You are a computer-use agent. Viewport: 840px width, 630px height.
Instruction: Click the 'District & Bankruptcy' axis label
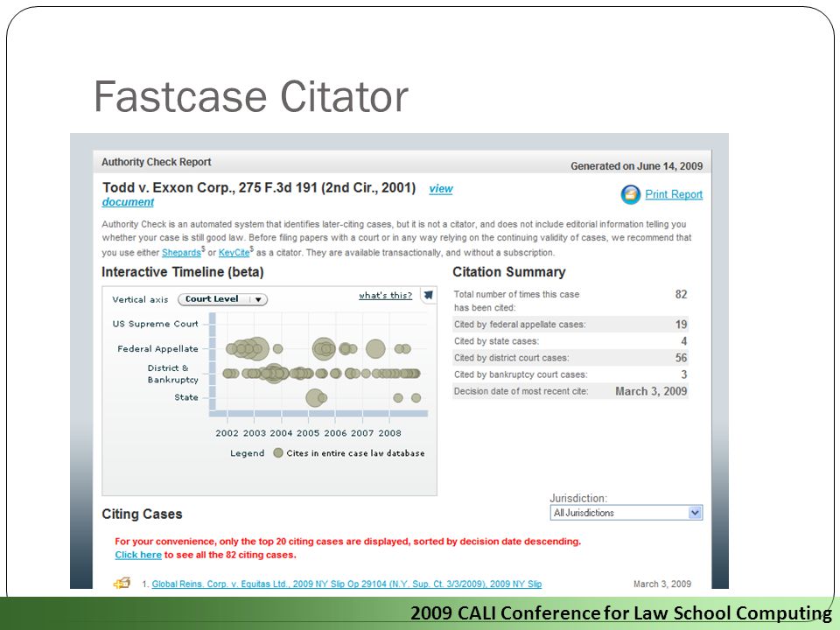(x=172, y=374)
